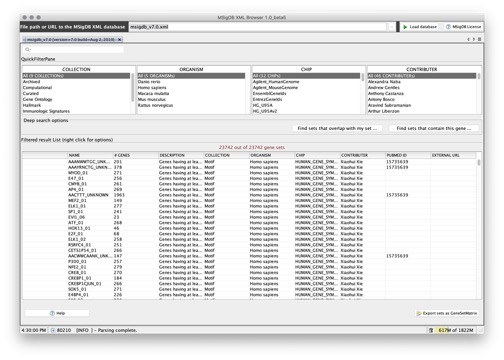Click the memory usage progress bar

click(456, 330)
